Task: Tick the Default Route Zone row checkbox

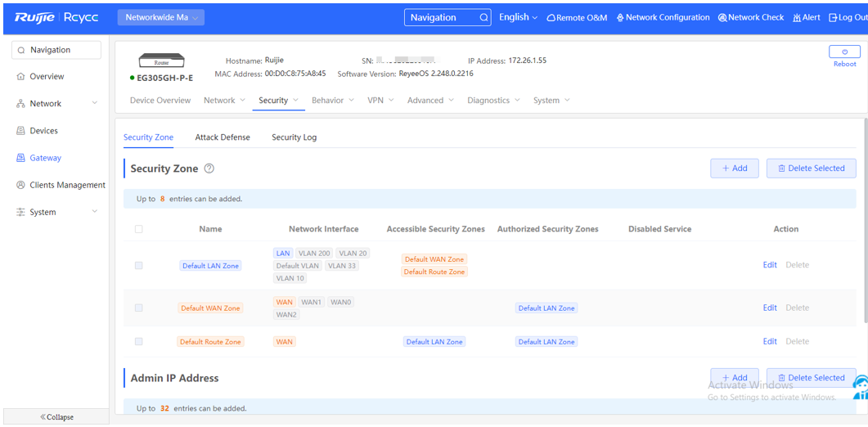Action: (x=138, y=342)
